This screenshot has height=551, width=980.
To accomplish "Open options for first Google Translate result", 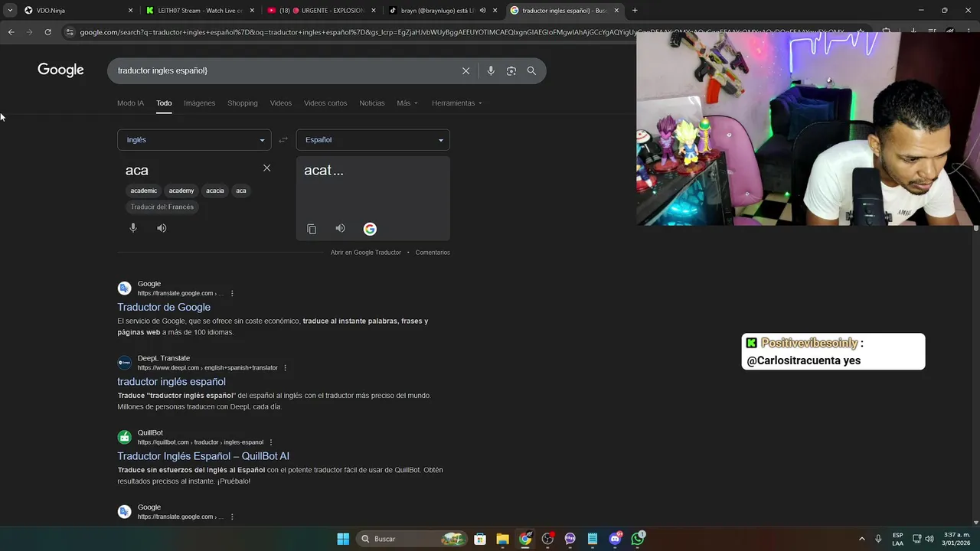I will tap(232, 293).
